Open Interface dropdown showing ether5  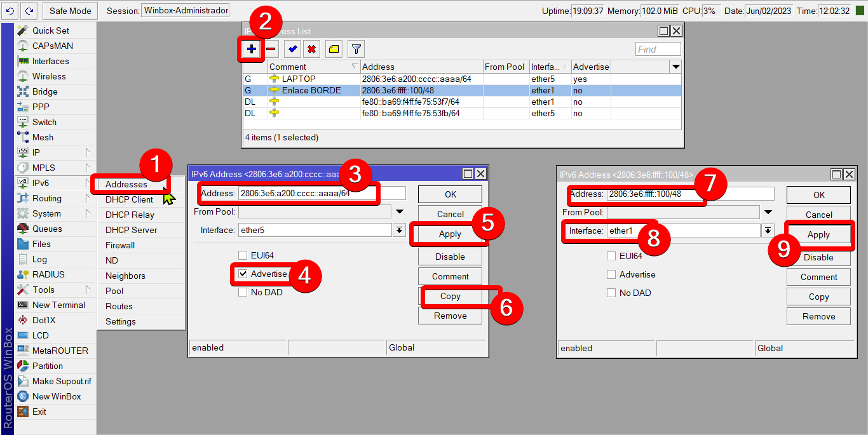click(400, 230)
